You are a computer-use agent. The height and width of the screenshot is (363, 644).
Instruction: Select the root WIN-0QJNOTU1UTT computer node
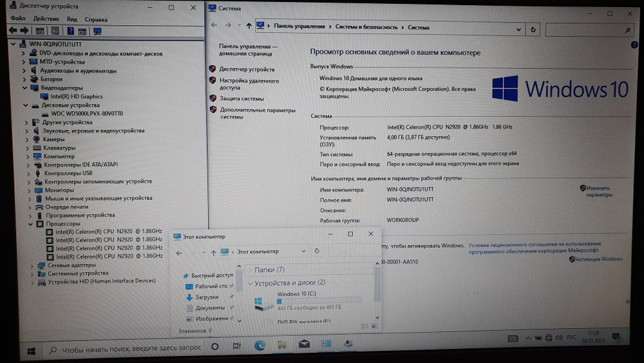[55, 44]
